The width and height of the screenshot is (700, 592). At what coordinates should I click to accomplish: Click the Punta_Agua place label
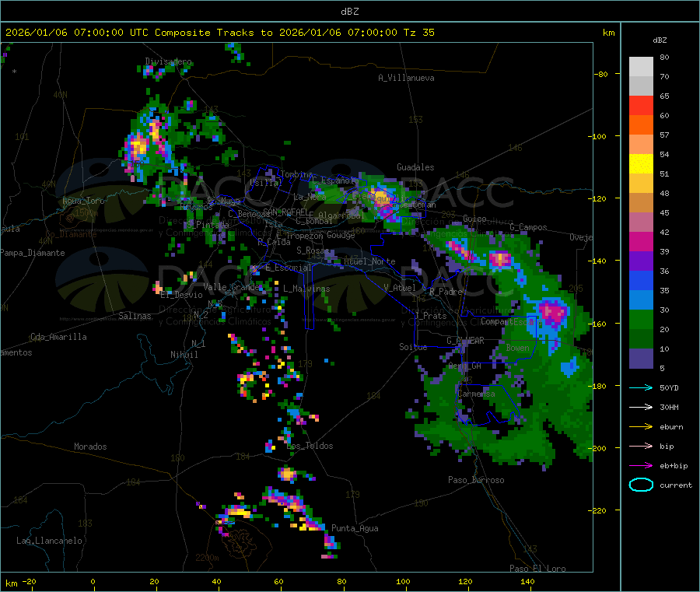pos(355,528)
